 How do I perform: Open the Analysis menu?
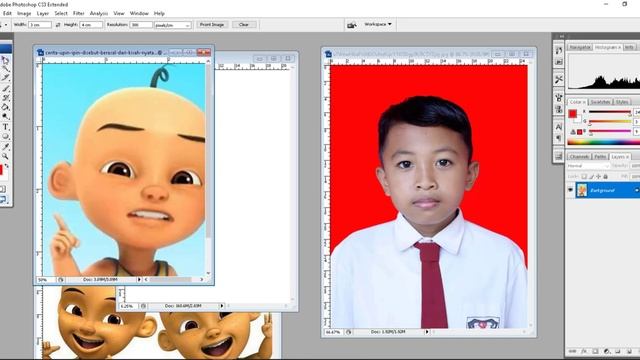[99, 13]
